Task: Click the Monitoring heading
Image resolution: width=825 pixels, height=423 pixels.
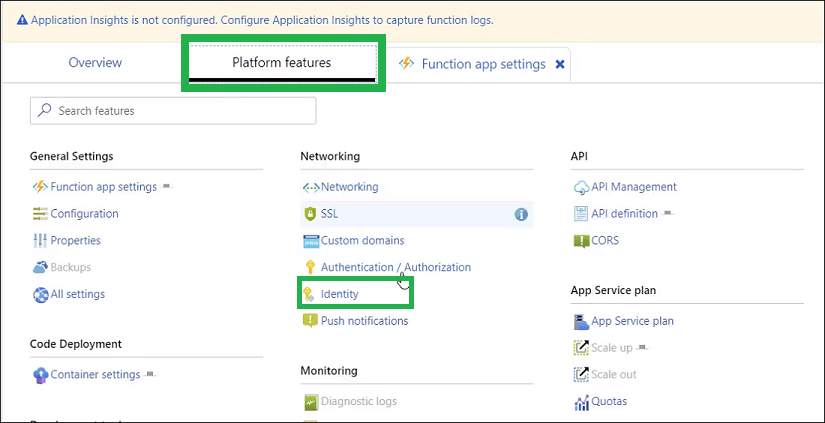Action: tap(329, 371)
